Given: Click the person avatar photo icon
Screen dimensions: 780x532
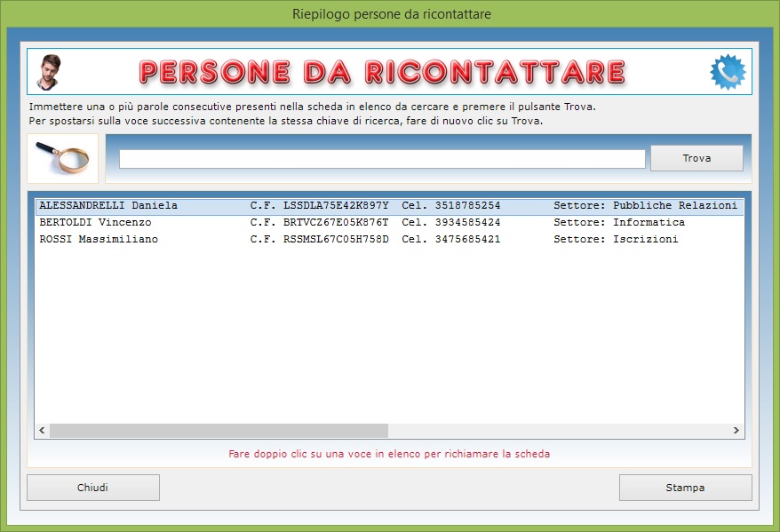Looking at the screenshot, I should 49,72.
